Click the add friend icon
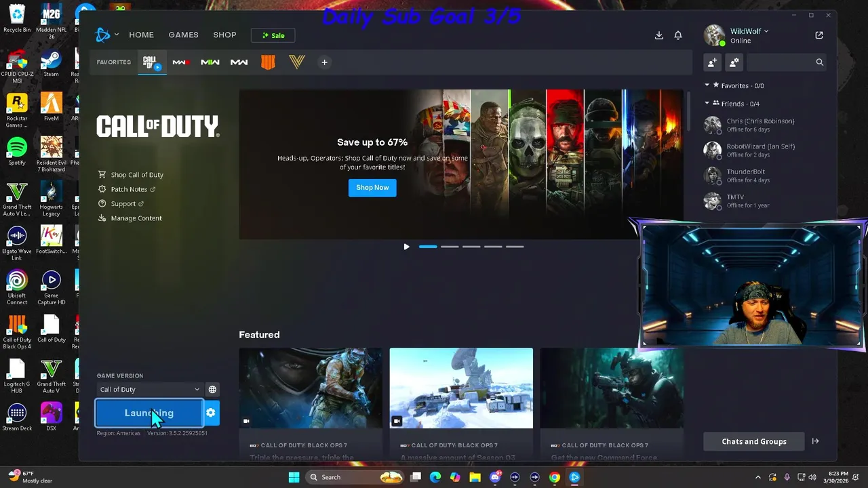 (712, 62)
